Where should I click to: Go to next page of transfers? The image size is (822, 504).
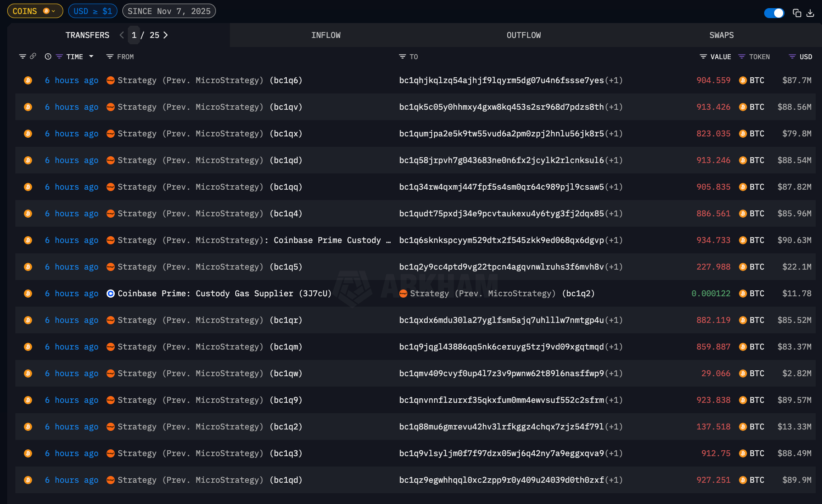pyautogui.click(x=165, y=35)
